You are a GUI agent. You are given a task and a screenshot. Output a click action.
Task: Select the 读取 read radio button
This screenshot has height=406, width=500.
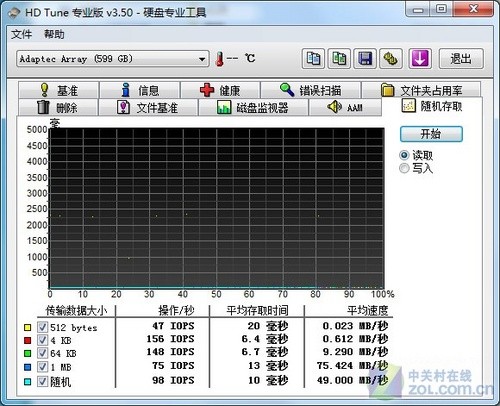[416, 155]
